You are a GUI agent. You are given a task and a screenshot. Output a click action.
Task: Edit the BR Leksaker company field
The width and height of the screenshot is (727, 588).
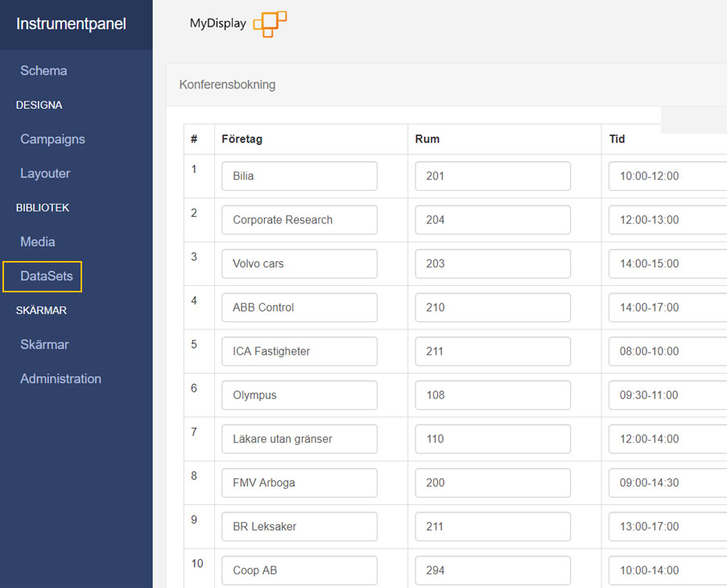point(299,526)
